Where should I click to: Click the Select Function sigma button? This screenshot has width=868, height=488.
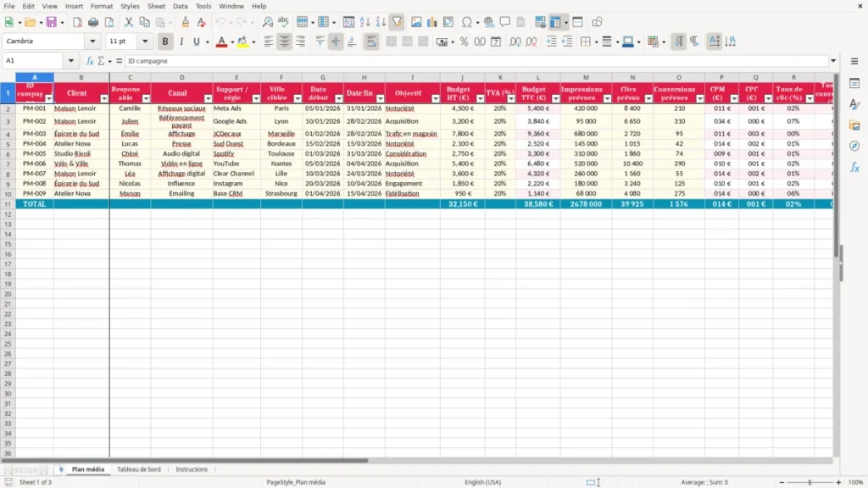(x=101, y=61)
